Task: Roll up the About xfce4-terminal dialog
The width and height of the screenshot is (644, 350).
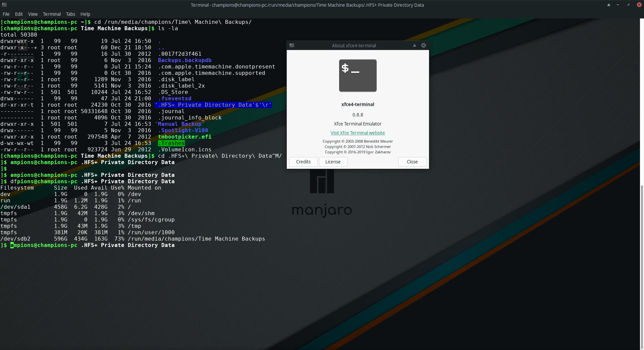Action: [x=415, y=45]
